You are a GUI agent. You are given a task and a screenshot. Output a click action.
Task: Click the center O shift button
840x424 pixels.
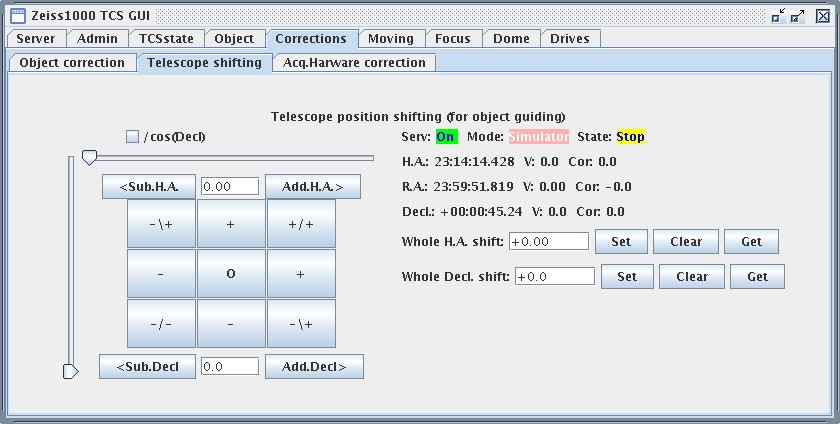coord(231,274)
